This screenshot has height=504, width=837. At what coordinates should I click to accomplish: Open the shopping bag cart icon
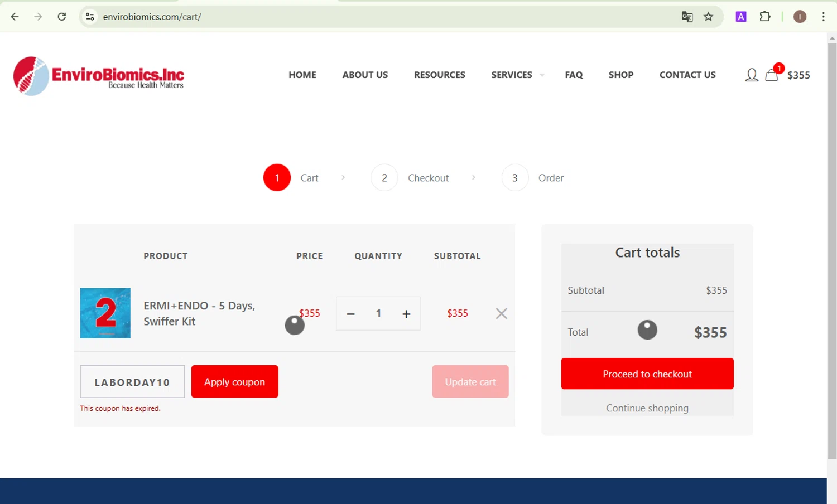tap(772, 75)
